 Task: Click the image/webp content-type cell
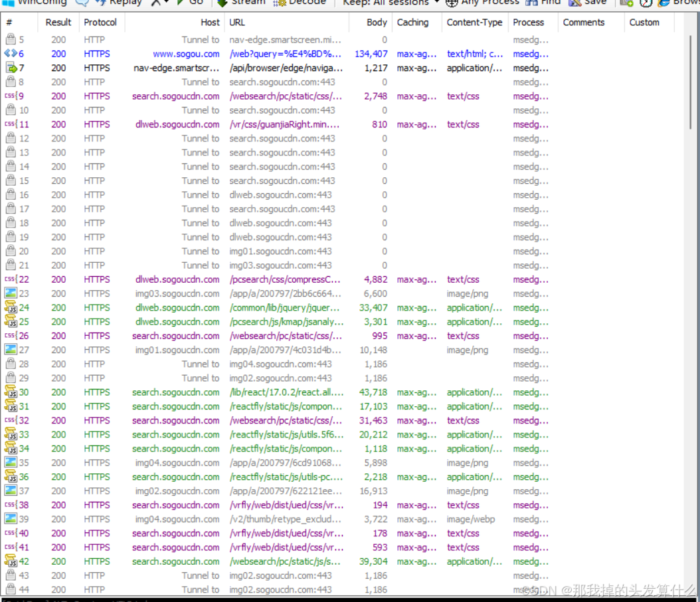[470, 519]
